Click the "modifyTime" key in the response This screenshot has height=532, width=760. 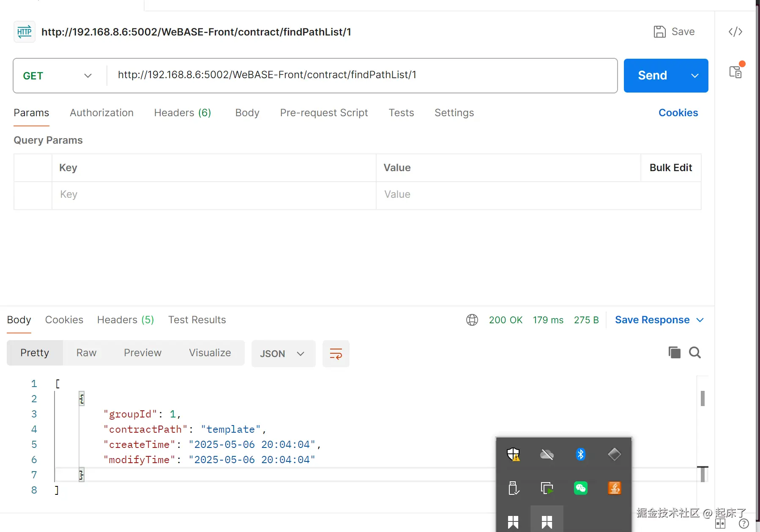(x=139, y=460)
